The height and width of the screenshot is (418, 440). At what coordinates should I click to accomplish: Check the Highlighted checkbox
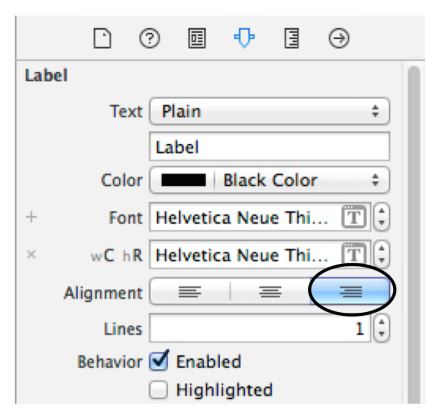tap(158, 390)
